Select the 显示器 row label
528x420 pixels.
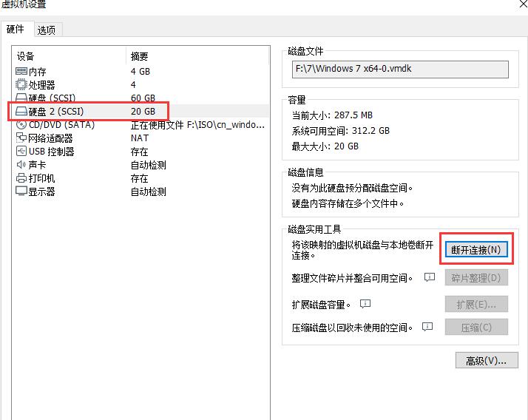tap(41, 192)
